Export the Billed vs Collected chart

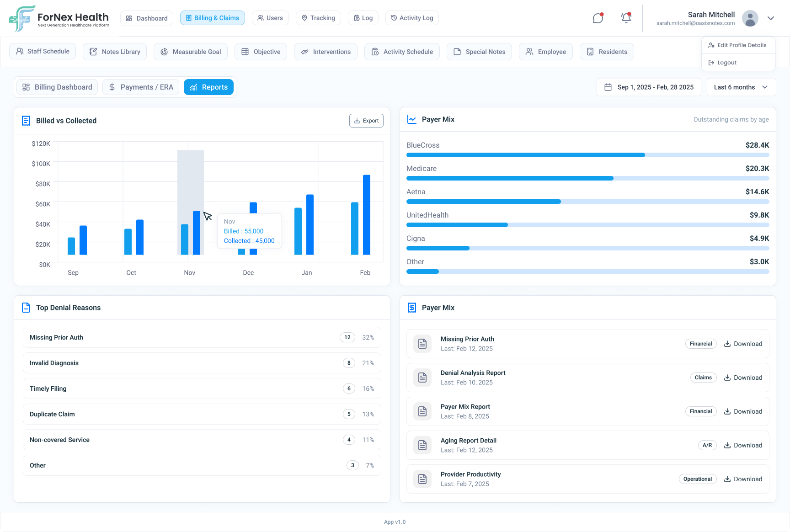(x=366, y=121)
